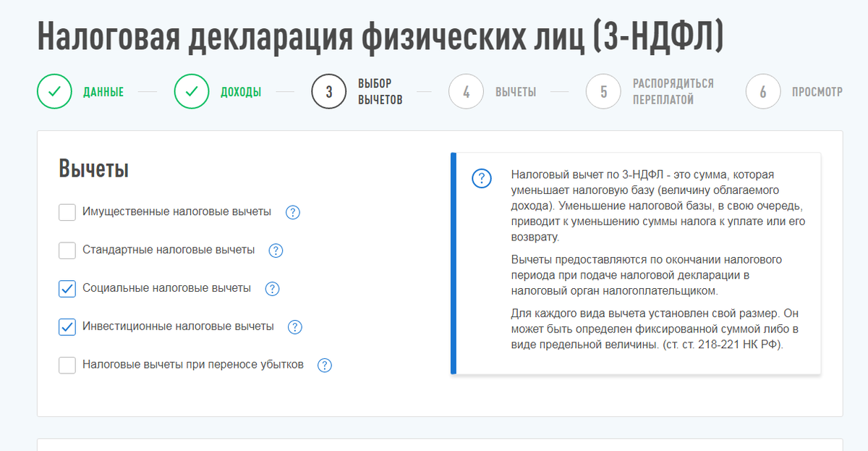Click label text Инвестиционные налоговые вычеты

[x=179, y=326]
